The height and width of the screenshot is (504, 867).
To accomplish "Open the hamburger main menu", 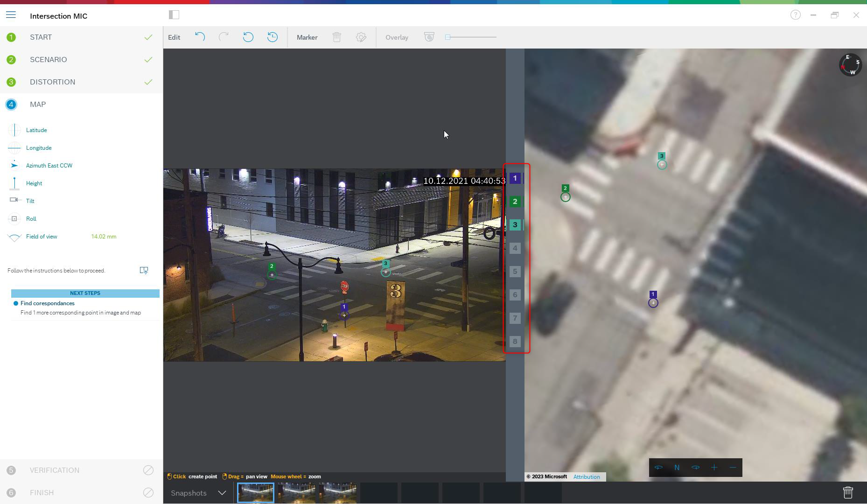I will [11, 15].
